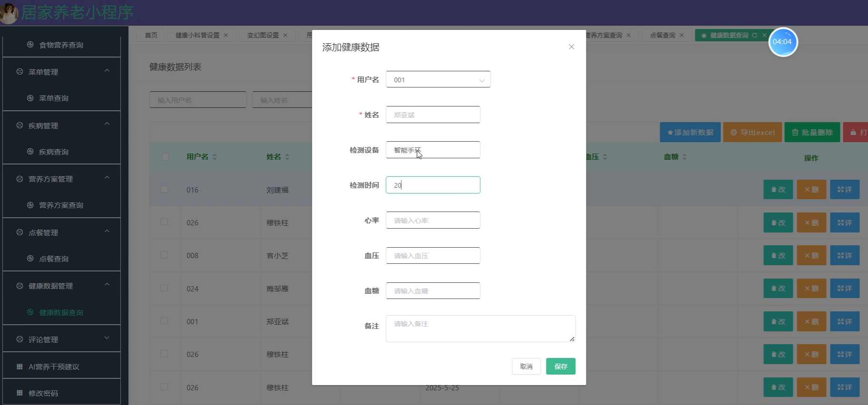Click 改 edit button for row 008
Image resolution: width=868 pixels, height=405 pixels.
tap(778, 255)
